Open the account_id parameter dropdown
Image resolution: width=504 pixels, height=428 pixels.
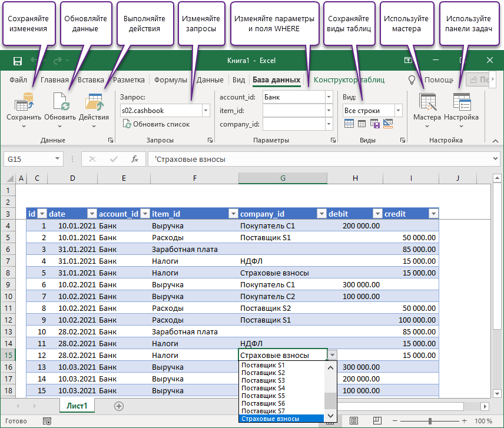pos(328,97)
